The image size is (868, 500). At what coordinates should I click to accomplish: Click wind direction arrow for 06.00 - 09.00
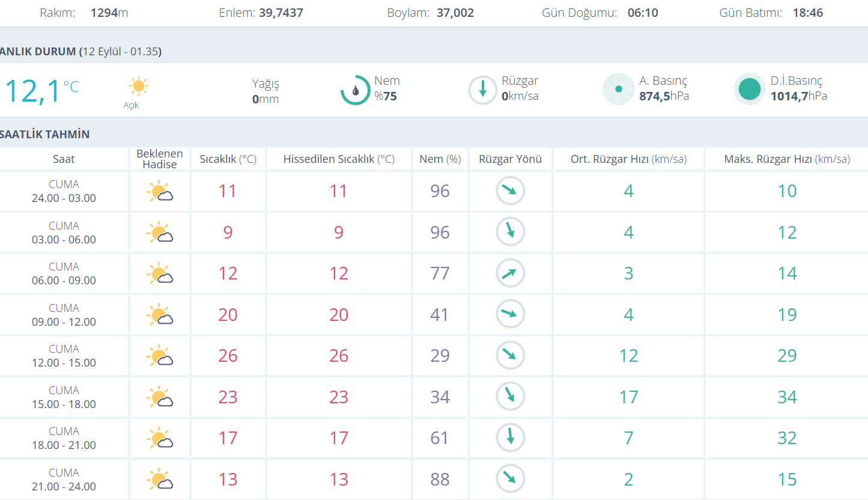click(510, 273)
